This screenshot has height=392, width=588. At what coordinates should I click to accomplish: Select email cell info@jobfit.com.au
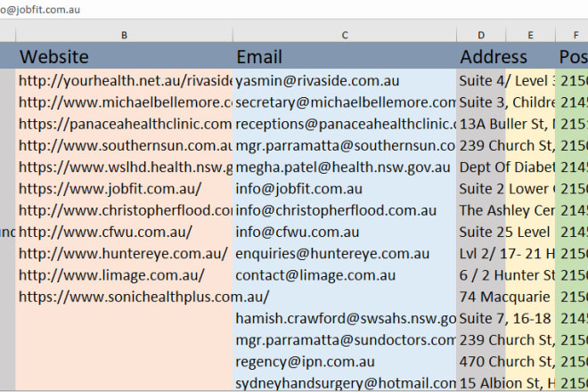click(x=345, y=189)
